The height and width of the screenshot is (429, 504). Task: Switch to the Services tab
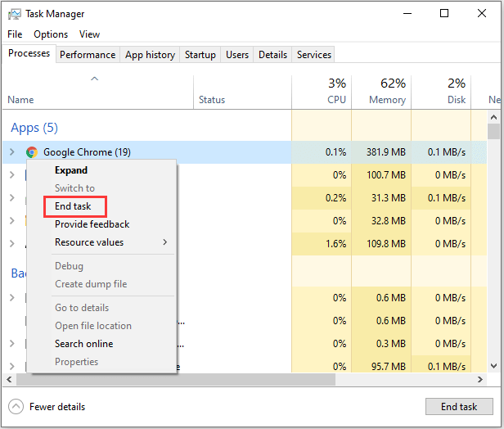[314, 55]
